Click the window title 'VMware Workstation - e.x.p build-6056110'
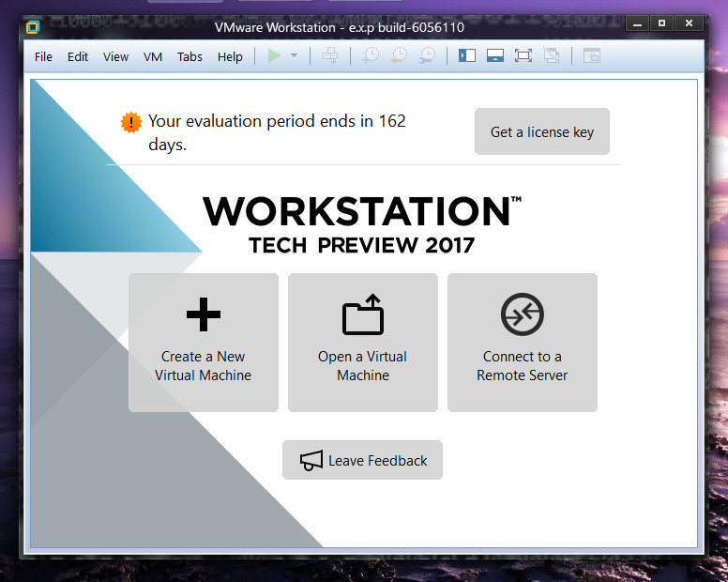This screenshot has width=728, height=582. 340,27
